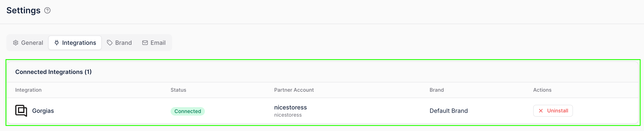This screenshot has width=644, height=131.
Task: Click the Gorgias logo icon
Action: tap(21, 111)
